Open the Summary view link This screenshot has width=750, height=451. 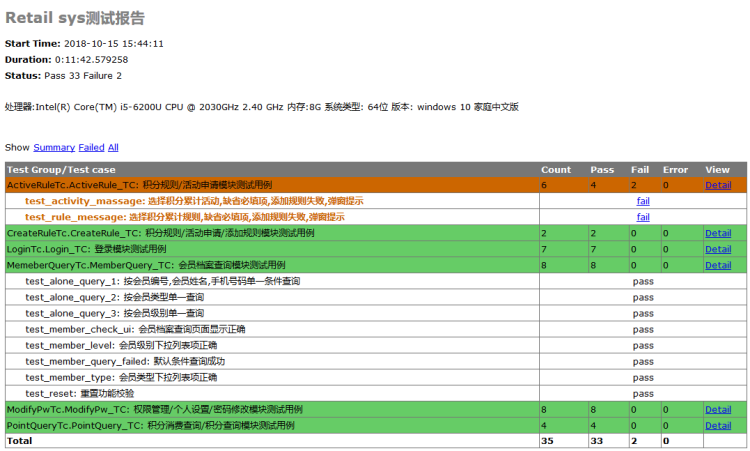pyautogui.click(x=54, y=147)
